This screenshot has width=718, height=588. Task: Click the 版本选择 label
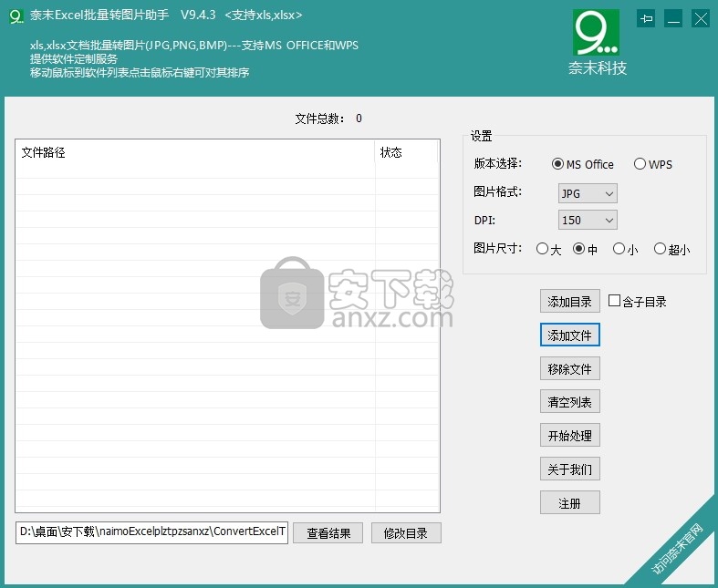point(498,163)
